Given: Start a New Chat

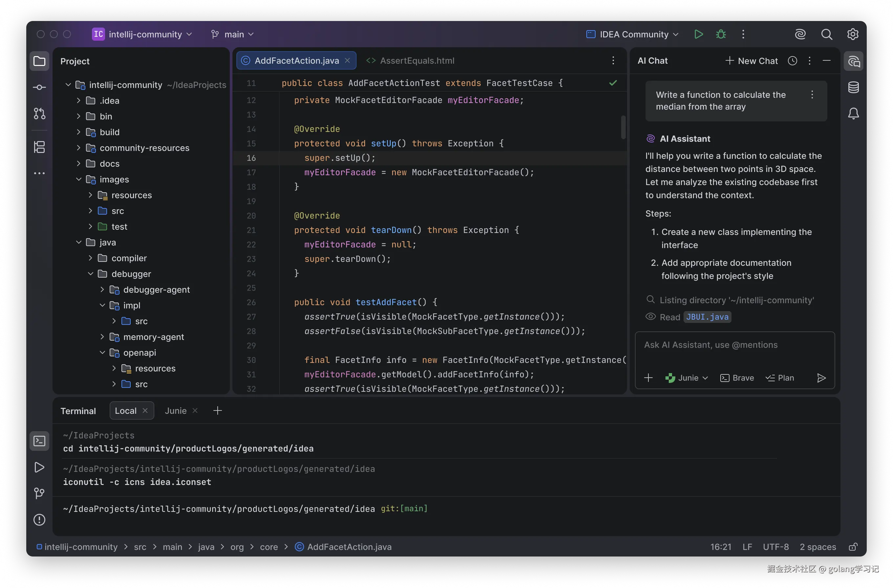Looking at the screenshot, I should 751,61.
